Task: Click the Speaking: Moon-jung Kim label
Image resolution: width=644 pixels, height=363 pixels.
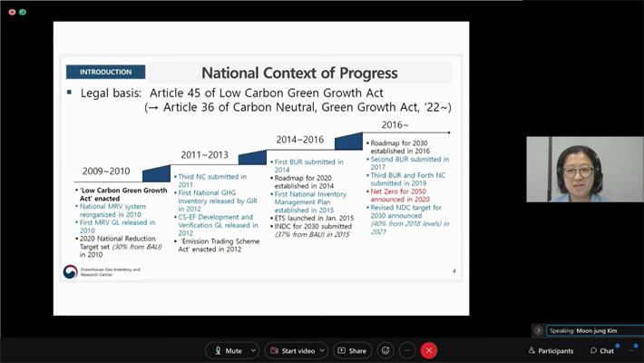Action: pos(595,331)
